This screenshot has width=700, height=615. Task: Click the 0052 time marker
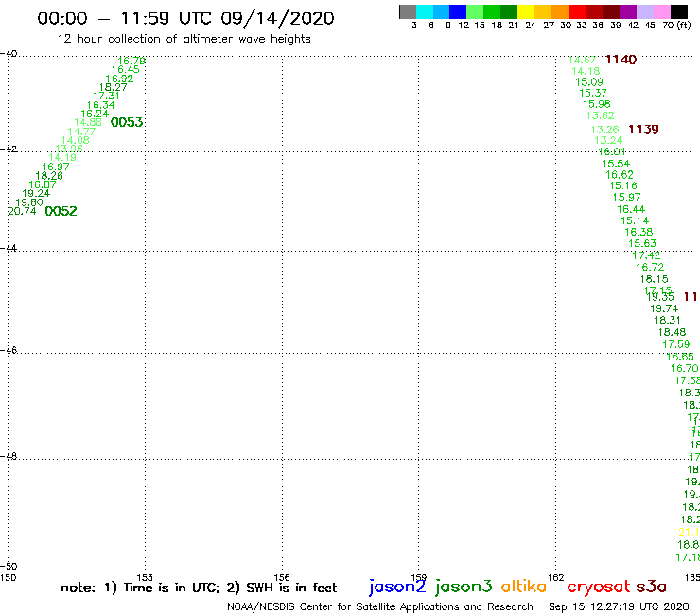click(61, 211)
